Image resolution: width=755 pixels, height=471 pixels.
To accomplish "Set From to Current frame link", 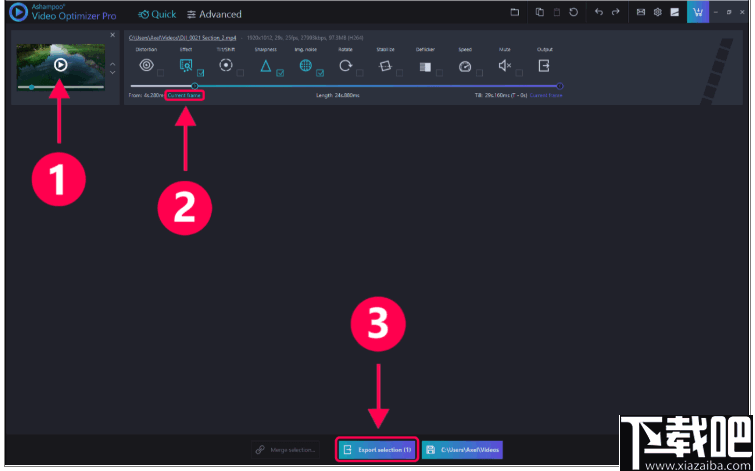I will pos(184,95).
